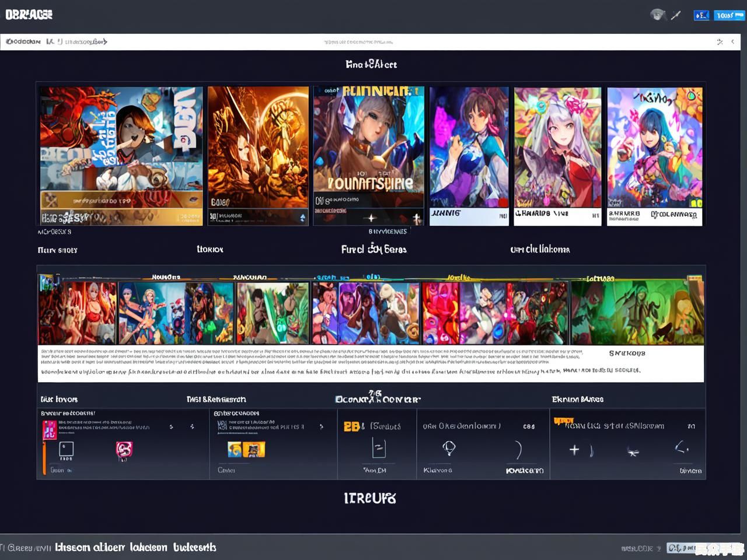Click the logo in the top-left header
Viewport: 747px width, 560px height.
tap(29, 15)
